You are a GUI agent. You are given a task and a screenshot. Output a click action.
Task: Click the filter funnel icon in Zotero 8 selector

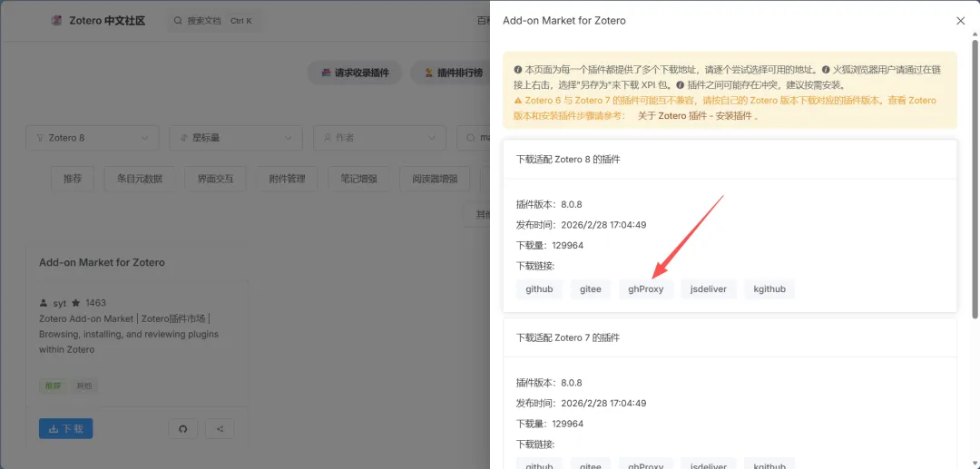coord(41,137)
